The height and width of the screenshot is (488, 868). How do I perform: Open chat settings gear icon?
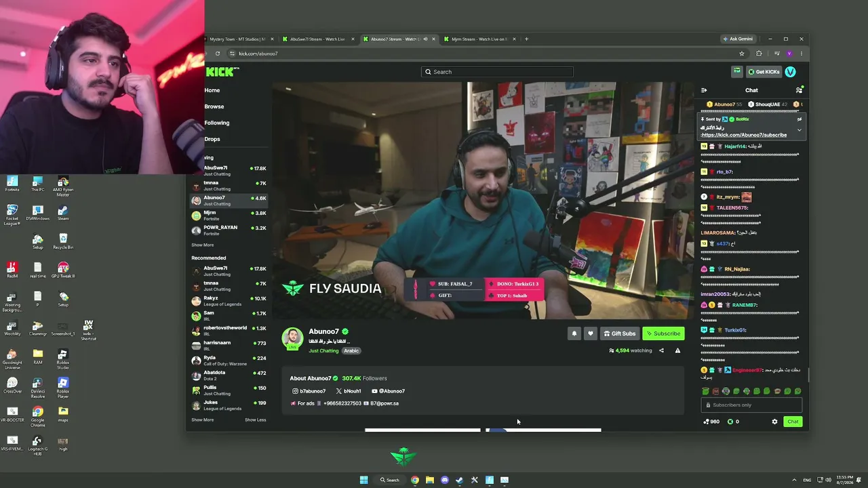pyautogui.click(x=774, y=422)
